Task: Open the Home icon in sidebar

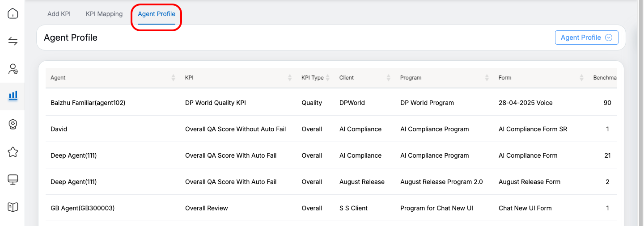Action: (13, 13)
